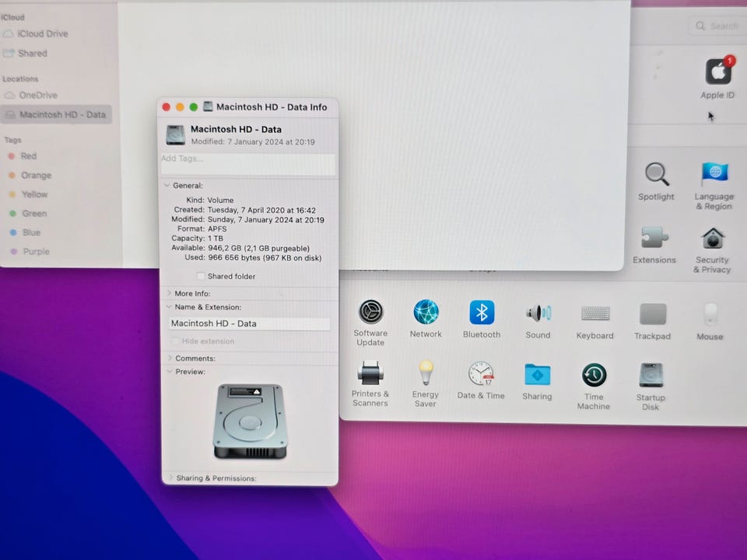747x560 pixels.
Task: Collapse the General section
Action: (167, 185)
